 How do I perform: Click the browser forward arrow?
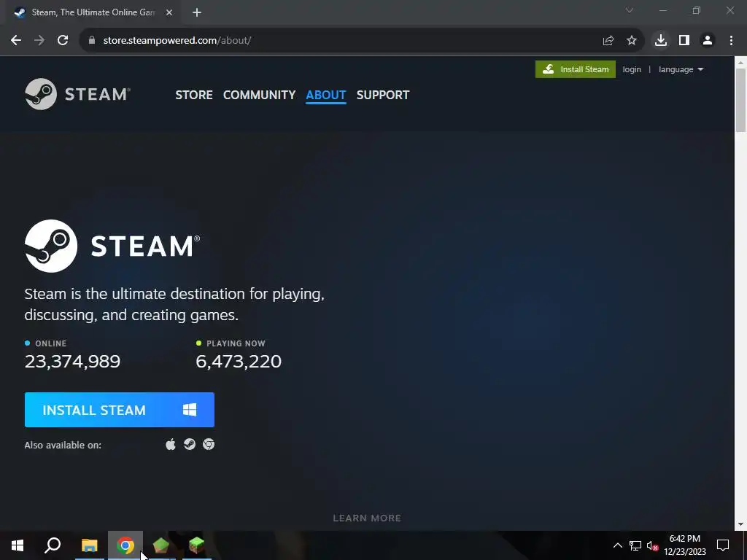(x=39, y=41)
